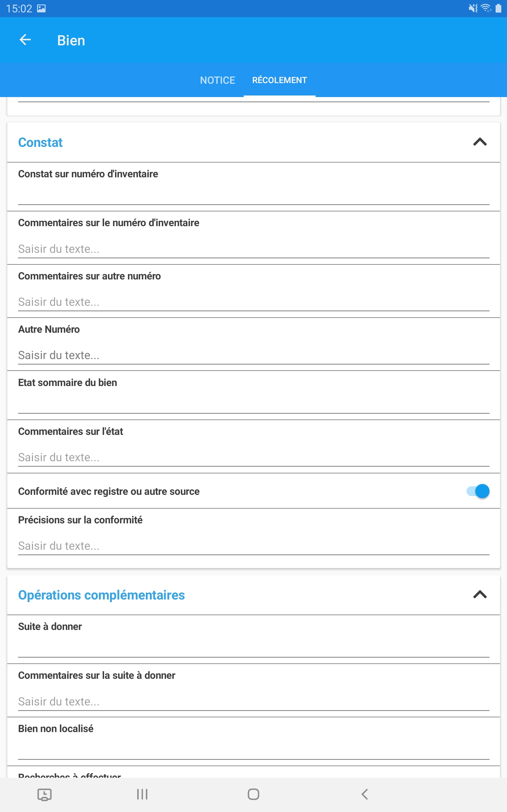Tap the Wi-Fi icon in status bar
The image size is (507, 812).
tap(485, 8)
